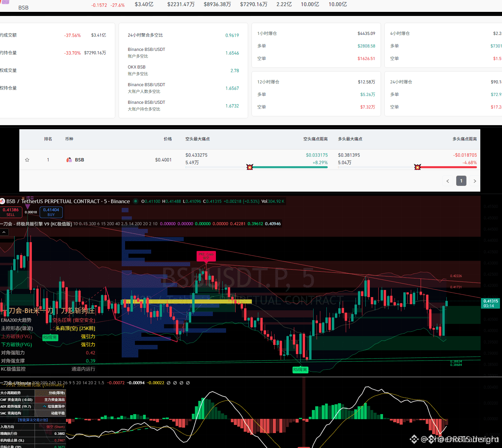Click the burst marker on the green short-pain bar
The height and width of the screenshot is (448, 502).
coord(250,167)
